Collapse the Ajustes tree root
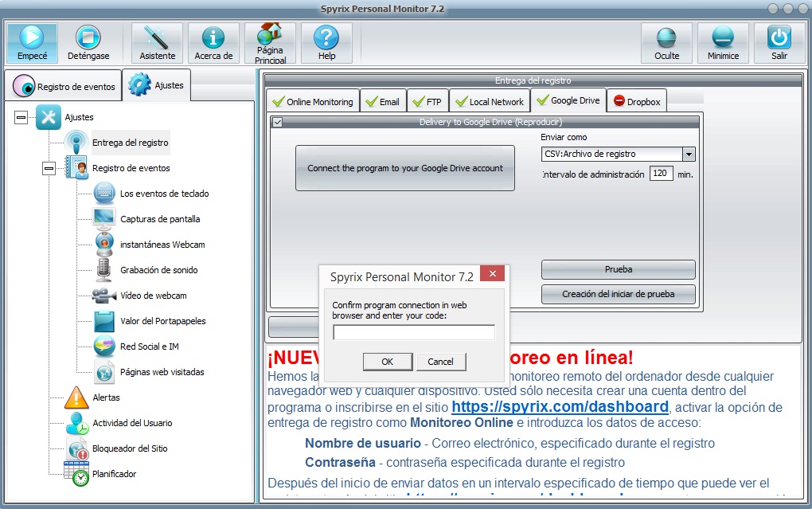The height and width of the screenshot is (509, 812). pyautogui.click(x=21, y=117)
